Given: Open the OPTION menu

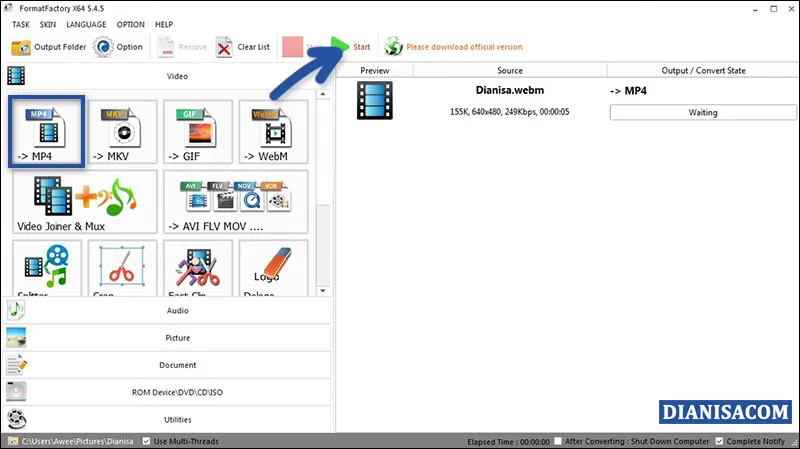Looking at the screenshot, I should 131,24.
